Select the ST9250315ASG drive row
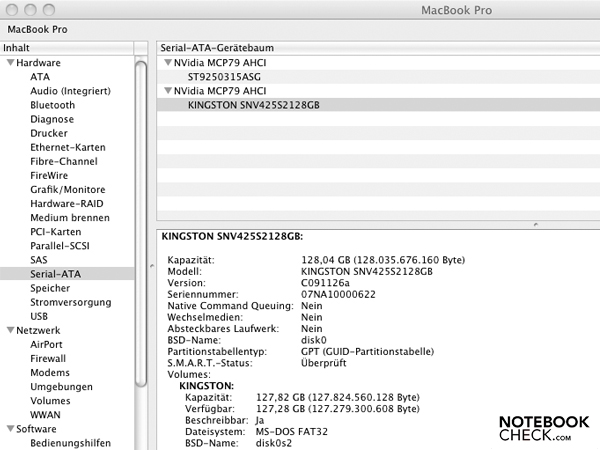The width and height of the screenshot is (600, 450). [378, 77]
